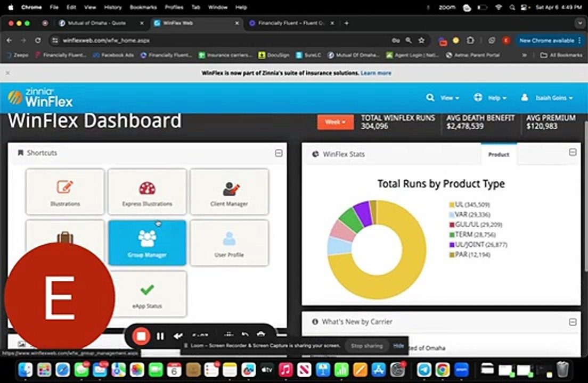The width and height of the screenshot is (588, 383).
Task: Open Safari from the Dock
Action: click(63, 370)
